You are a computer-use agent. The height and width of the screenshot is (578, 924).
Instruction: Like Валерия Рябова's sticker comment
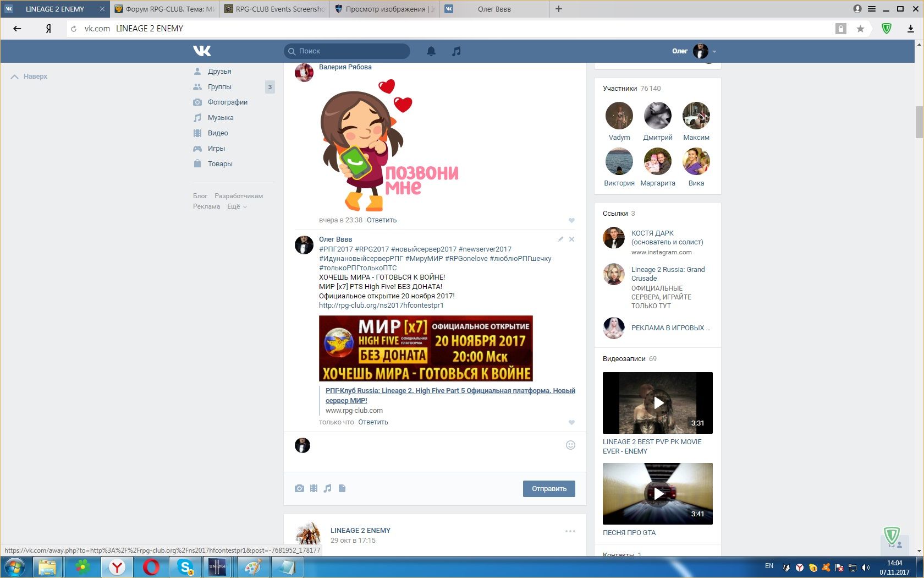tap(571, 220)
